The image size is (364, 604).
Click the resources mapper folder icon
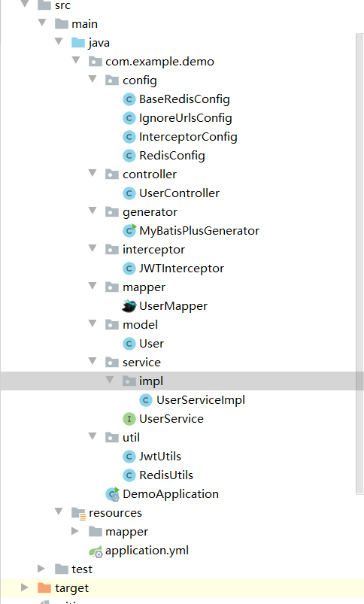[96, 532]
